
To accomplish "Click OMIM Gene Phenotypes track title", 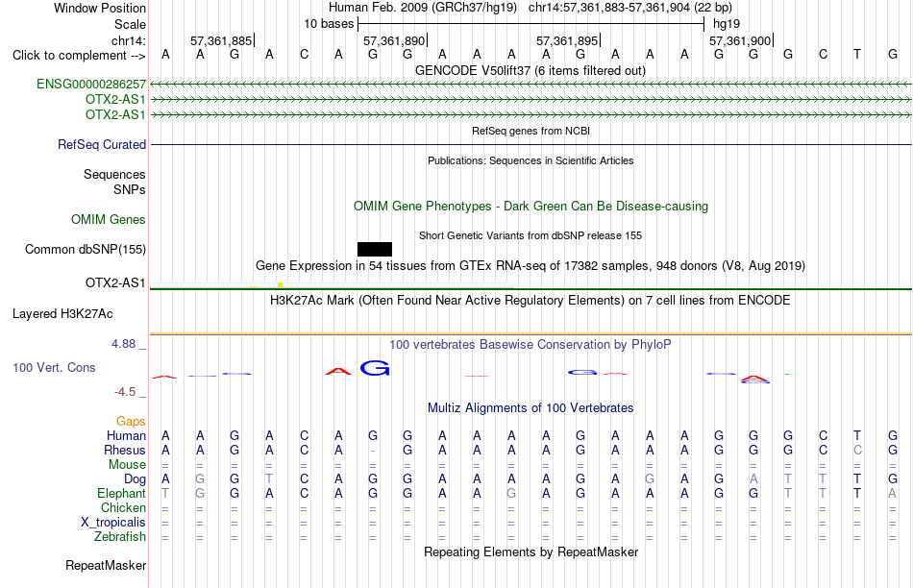I will [531, 207].
